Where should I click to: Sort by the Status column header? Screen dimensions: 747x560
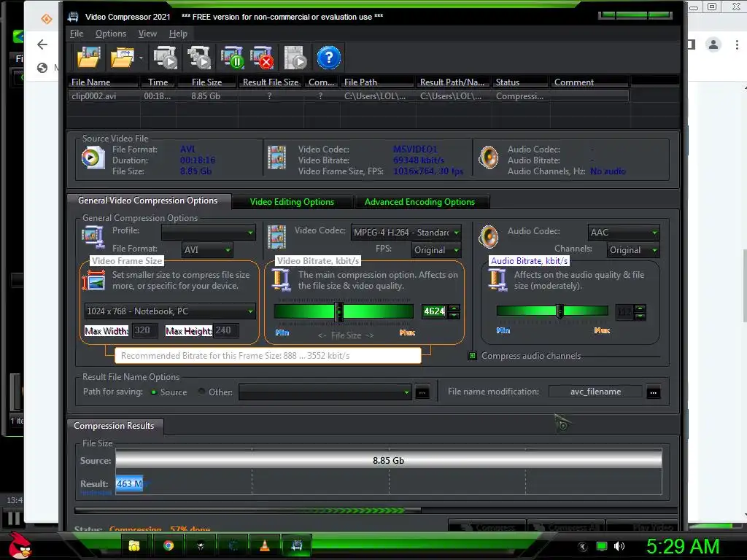point(519,82)
